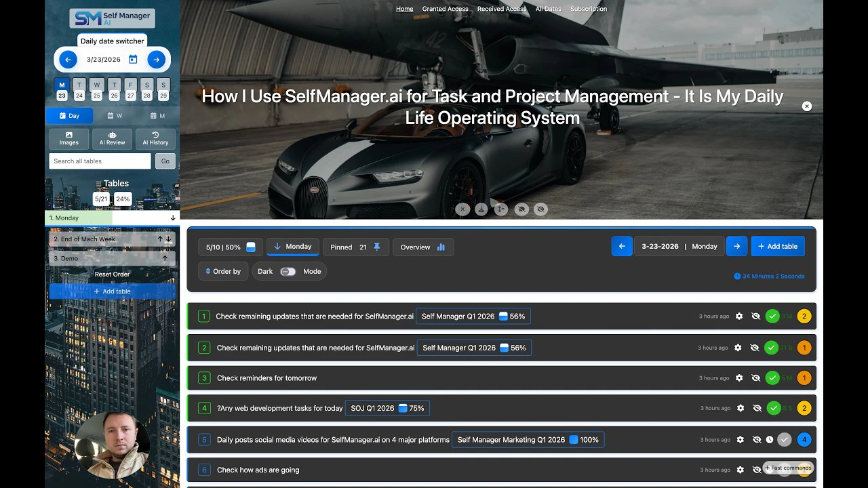Click Add table button in main toolbar
868x488 pixels.
coord(778,247)
